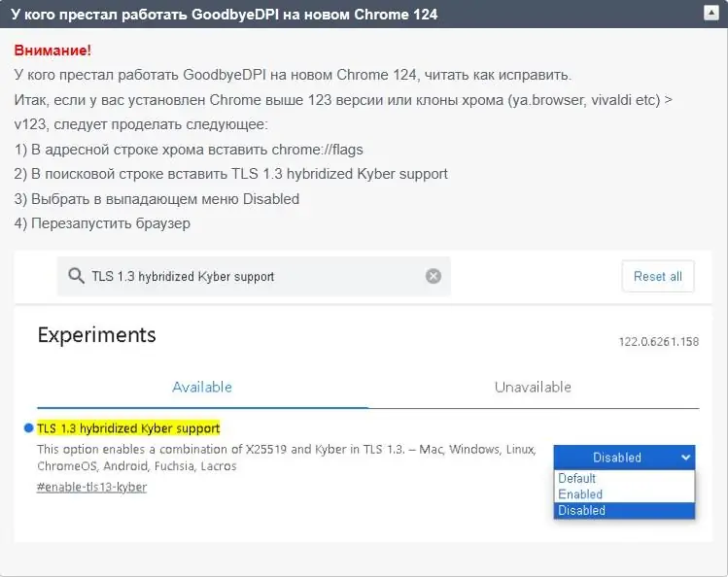The height and width of the screenshot is (577, 728).
Task: Click the blue dot beside the TLS flag
Action: pos(27,428)
